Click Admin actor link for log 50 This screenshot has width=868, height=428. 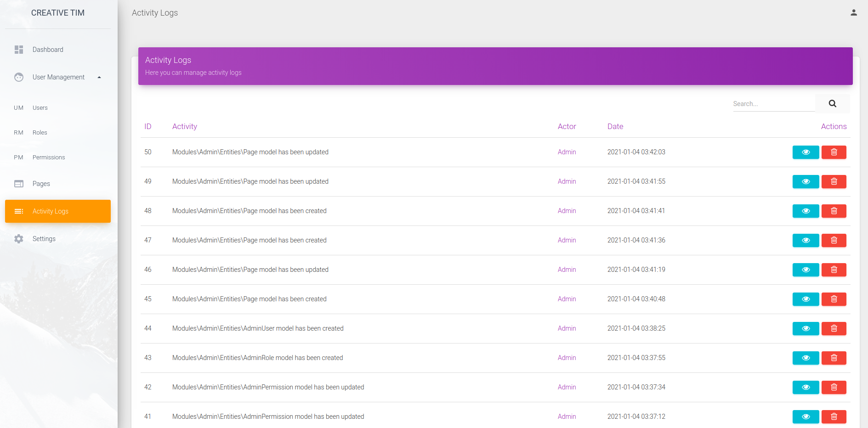click(x=567, y=152)
